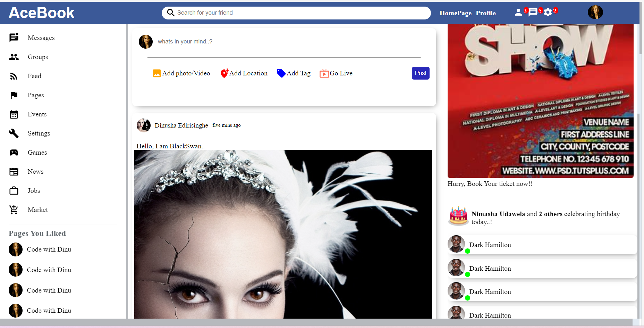This screenshot has width=644, height=328.
Task: Select the Add Location pin icon
Action: (x=224, y=73)
